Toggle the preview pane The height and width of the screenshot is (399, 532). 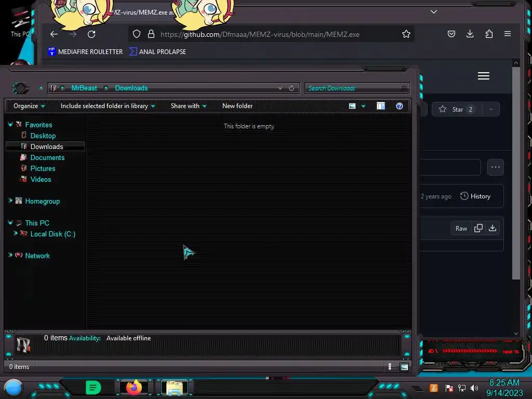click(381, 106)
